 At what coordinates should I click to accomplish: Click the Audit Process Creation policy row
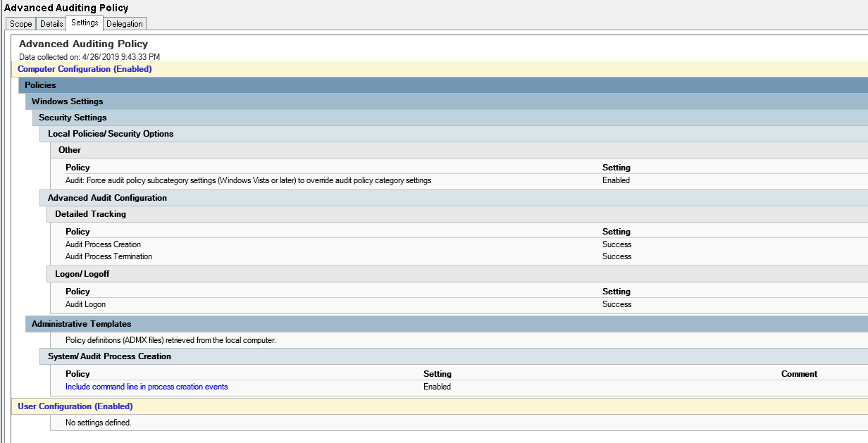tap(103, 244)
